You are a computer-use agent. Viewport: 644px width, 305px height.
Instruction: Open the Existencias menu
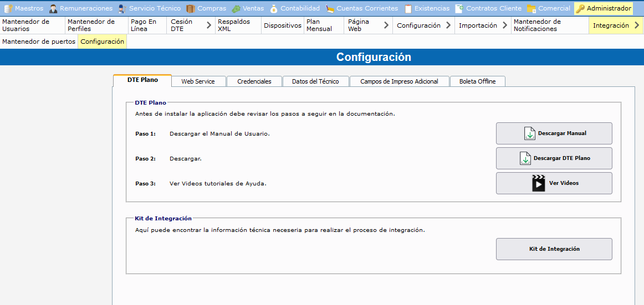click(427, 8)
